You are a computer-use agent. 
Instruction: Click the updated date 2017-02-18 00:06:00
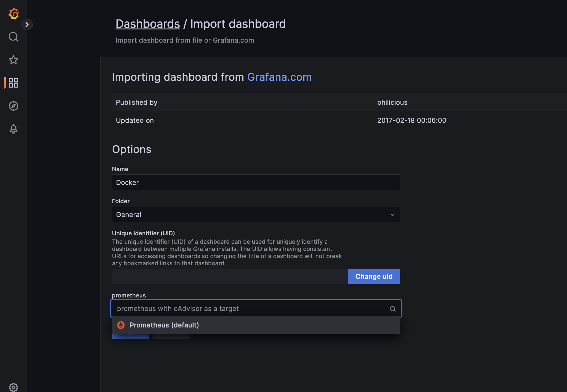[x=412, y=120]
